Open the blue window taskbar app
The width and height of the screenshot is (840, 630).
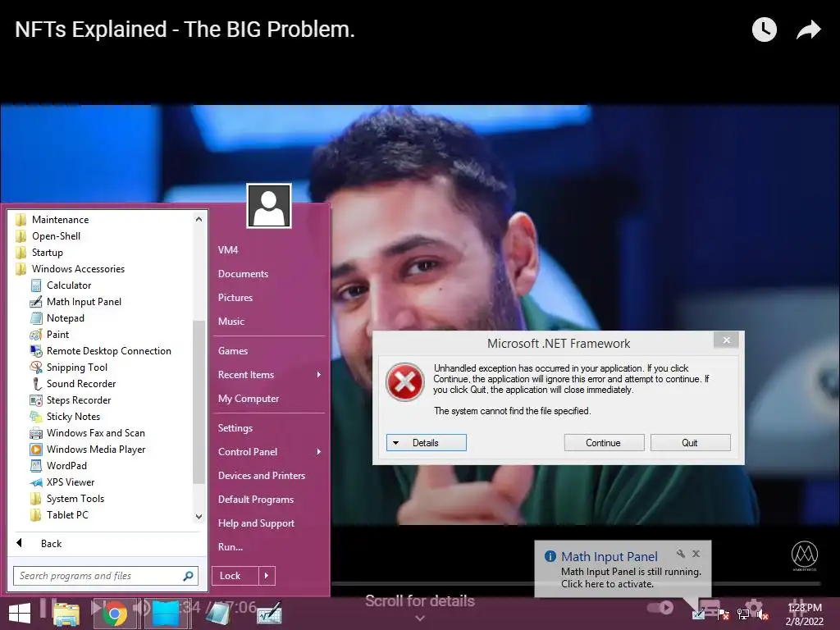coord(166,614)
